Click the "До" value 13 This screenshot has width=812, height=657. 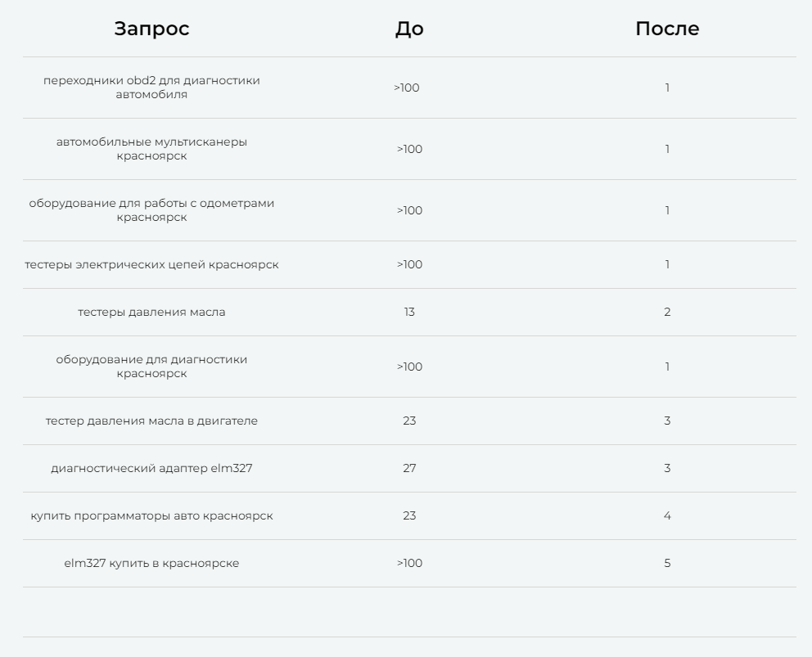(409, 312)
